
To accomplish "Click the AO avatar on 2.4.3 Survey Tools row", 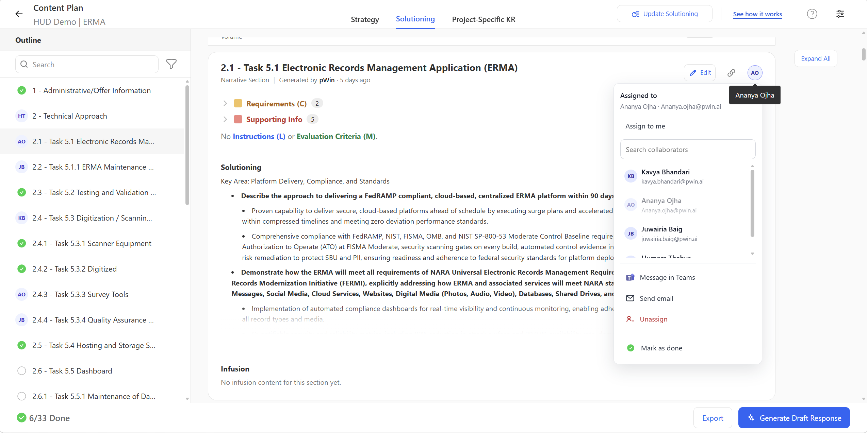I will (x=21, y=295).
